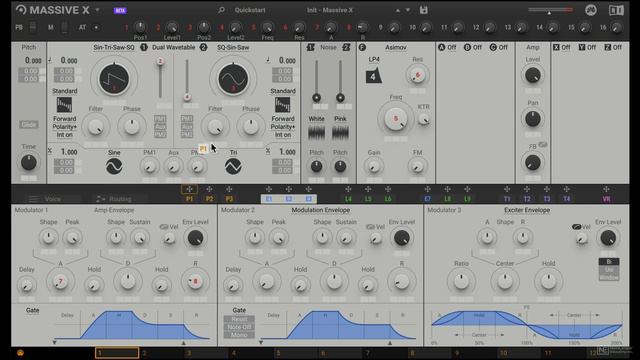Toggle oscillator 1 power button
The width and height of the screenshot is (640, 360).
[x=144, y=47]
